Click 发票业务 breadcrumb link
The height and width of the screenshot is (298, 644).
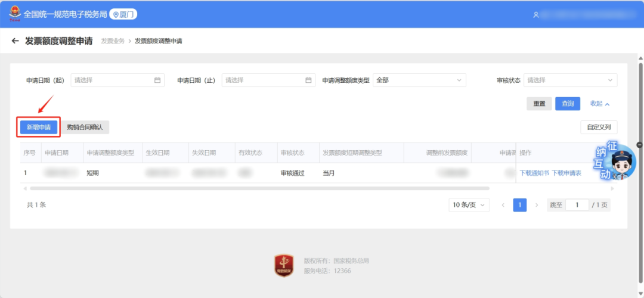tap(113, 41)
